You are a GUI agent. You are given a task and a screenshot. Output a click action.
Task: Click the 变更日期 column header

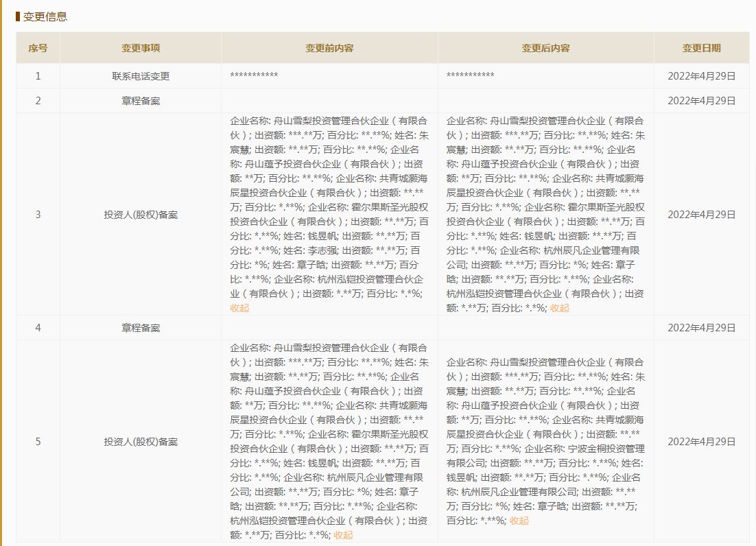[x=701, y=48]
